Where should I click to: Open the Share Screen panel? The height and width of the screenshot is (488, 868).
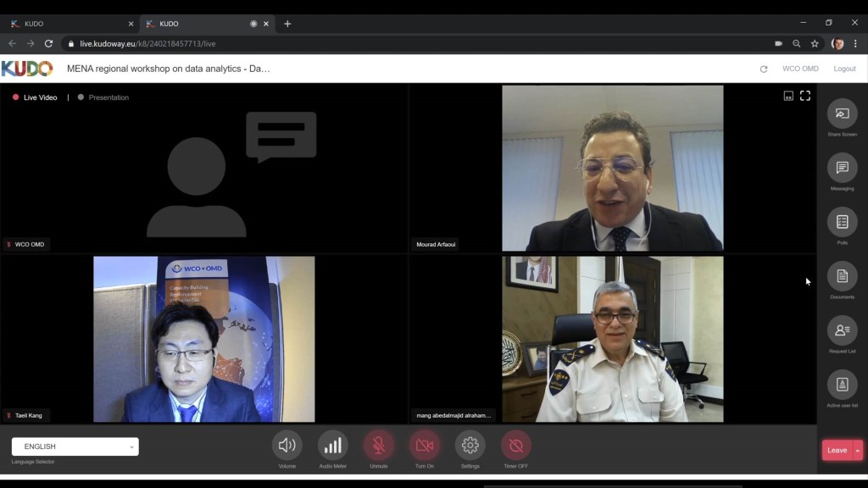(842, 114)
